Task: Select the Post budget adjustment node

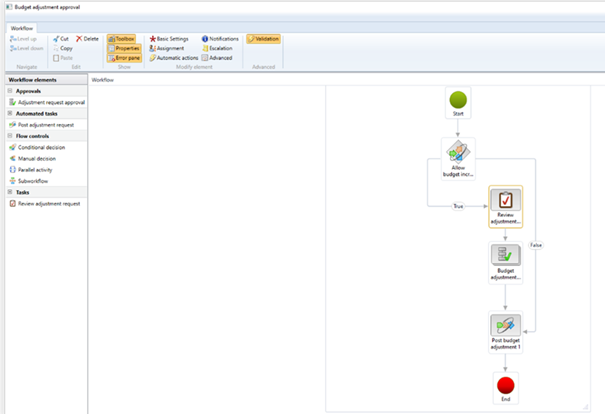Action: (505, 328)
